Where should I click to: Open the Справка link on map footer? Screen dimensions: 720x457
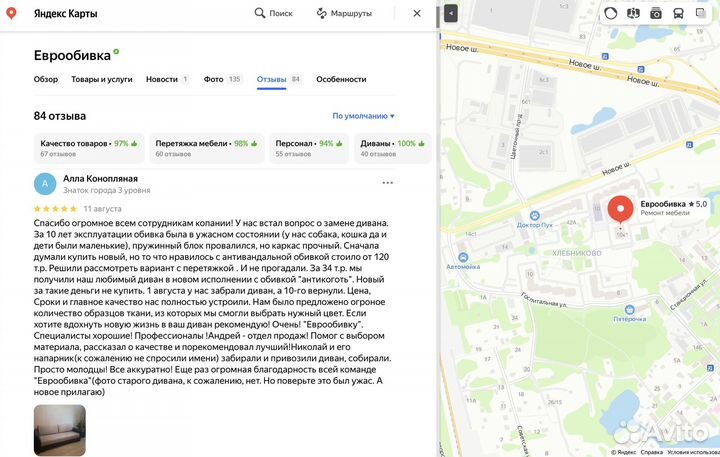coord(651,452)
